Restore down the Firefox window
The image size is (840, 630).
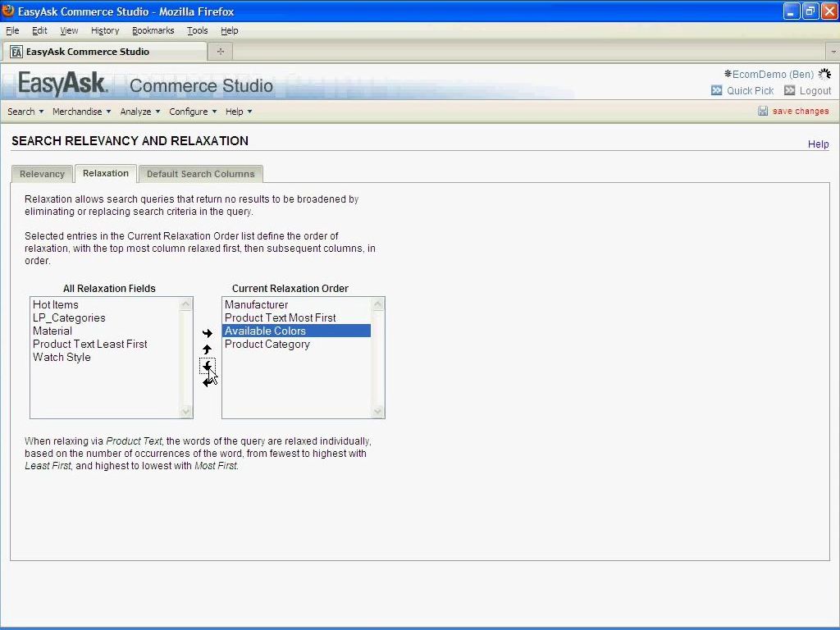pyautogui.click(x=810, y=11)
